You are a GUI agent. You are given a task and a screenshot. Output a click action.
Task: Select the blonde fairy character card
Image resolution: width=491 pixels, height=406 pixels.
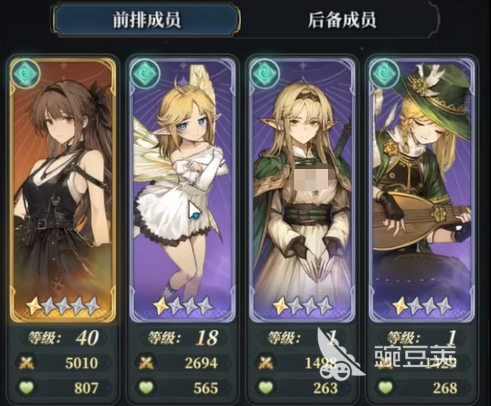(x=183, y=189)
